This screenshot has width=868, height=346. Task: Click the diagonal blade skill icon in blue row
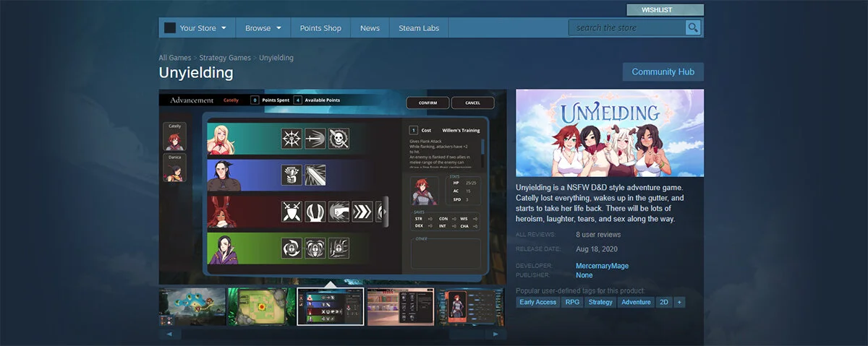click(315, 175)
